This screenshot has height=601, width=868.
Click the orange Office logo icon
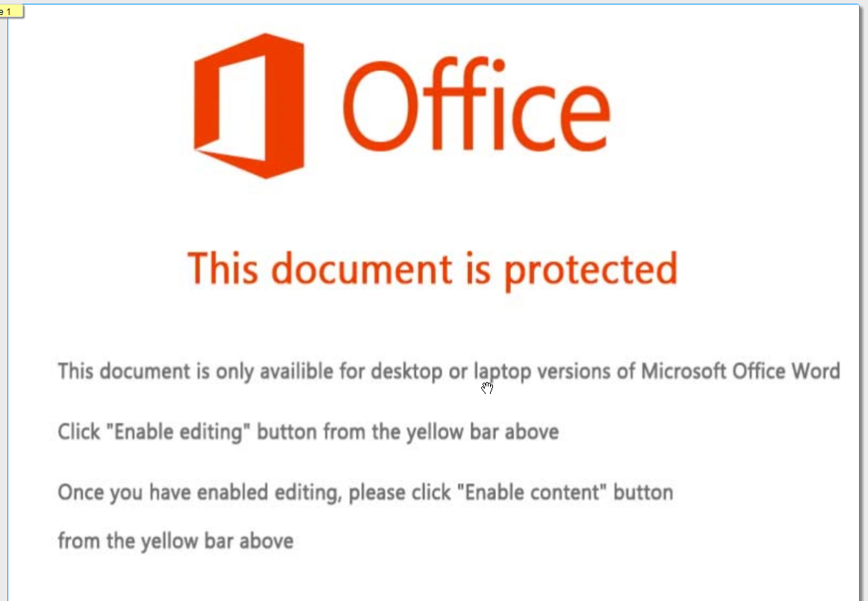[x=249, y=105]
